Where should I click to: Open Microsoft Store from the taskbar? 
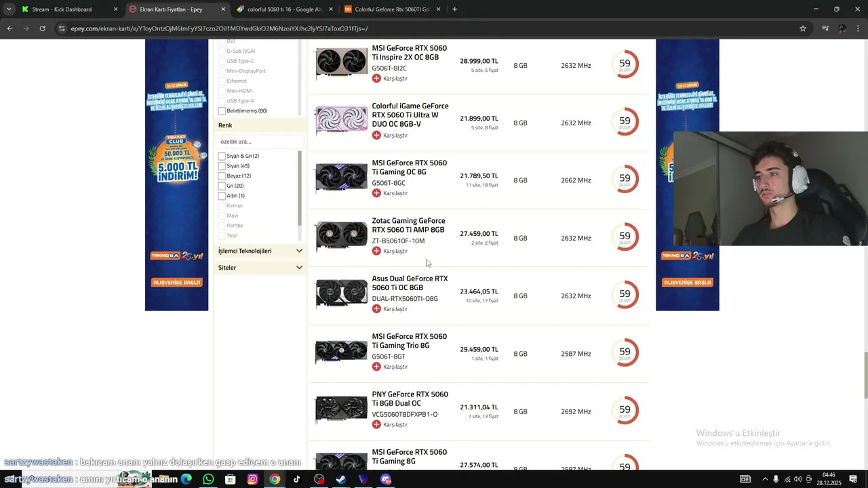coord(231,479)
